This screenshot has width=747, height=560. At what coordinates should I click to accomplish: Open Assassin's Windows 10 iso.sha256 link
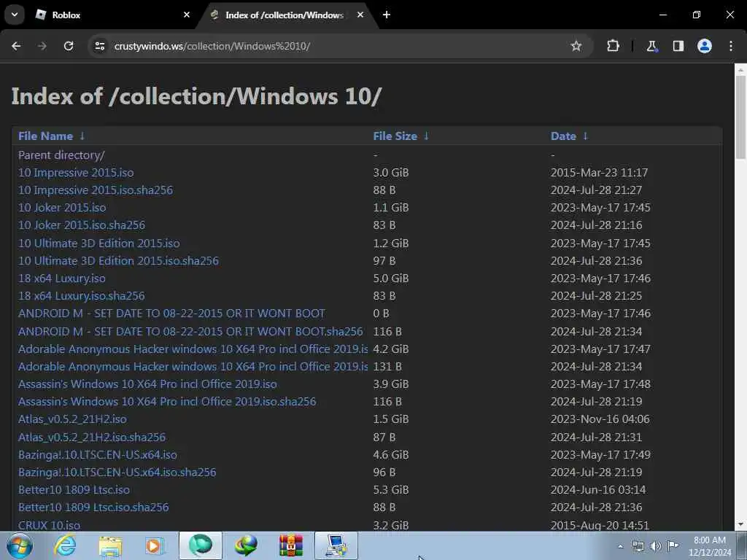coord(167,402)
